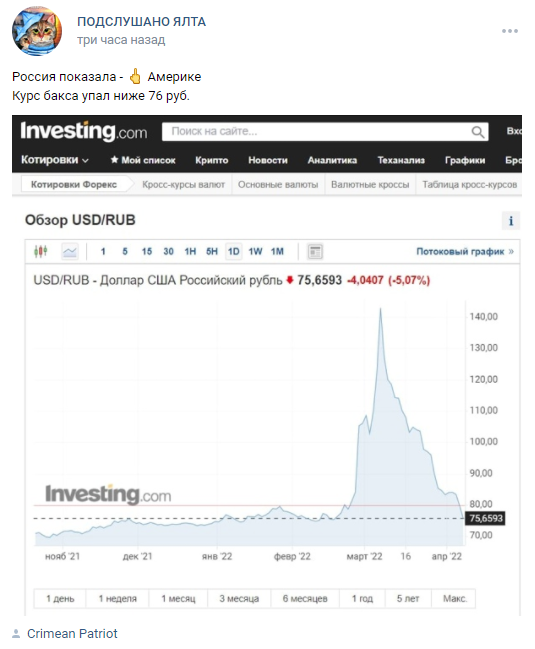Image resolution: width=535 pixels, height=649 pixels.
Task: Open the post options three-dot menu
Action: (x=509, y=31)
